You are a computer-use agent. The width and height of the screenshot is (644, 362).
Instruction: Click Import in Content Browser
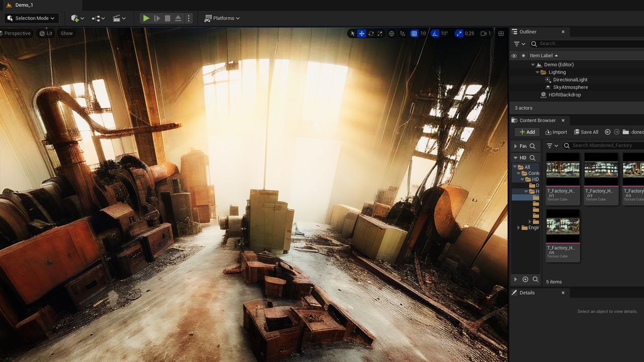pyautogui.click(x=556, y=132)
